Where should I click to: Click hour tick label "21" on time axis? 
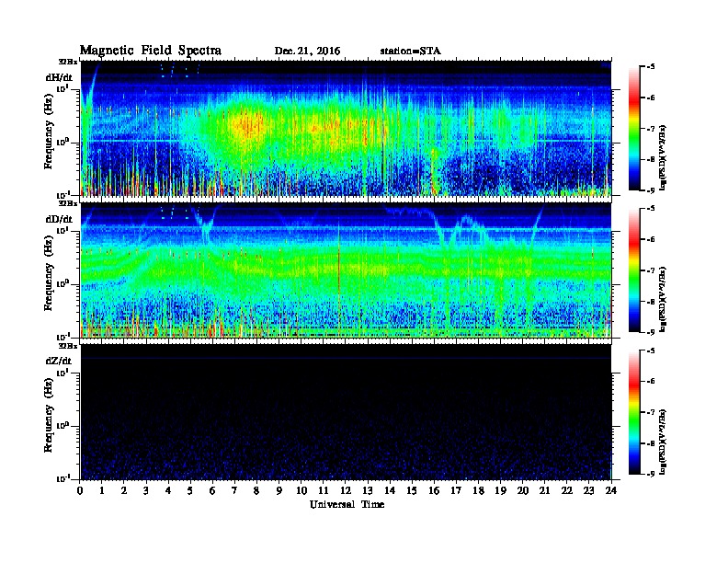pos(544,491)
